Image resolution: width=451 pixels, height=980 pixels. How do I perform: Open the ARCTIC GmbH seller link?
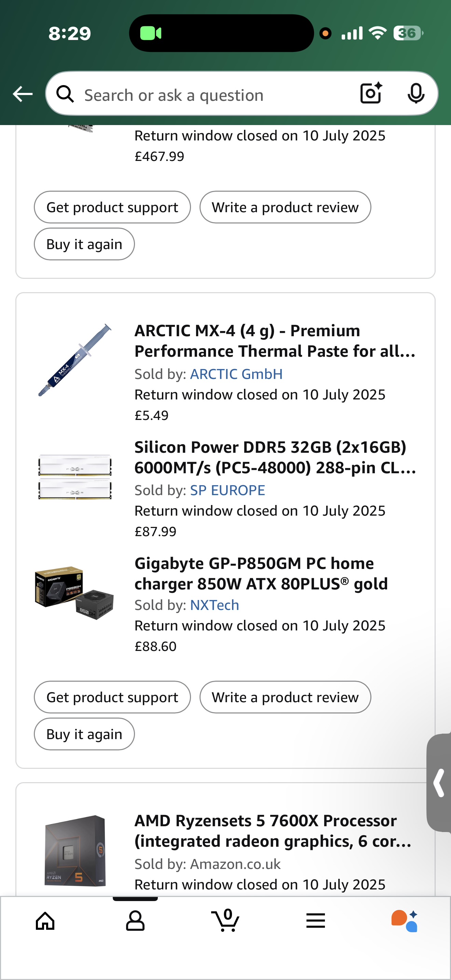pos(236,374)
